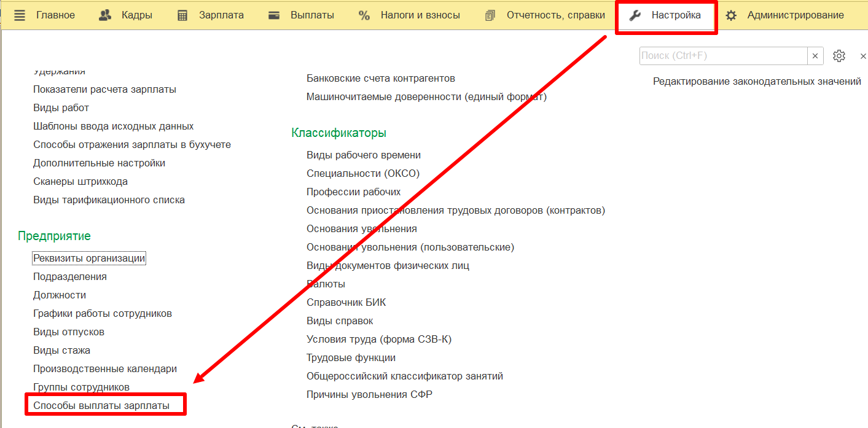
Task: Click into the Поиск search field
Action: click(x=722, y=56)
